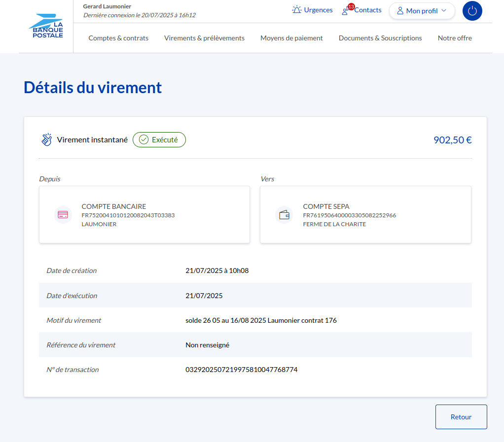Click the power logout icon
The image size is (504, 442).
coord(472,11)
